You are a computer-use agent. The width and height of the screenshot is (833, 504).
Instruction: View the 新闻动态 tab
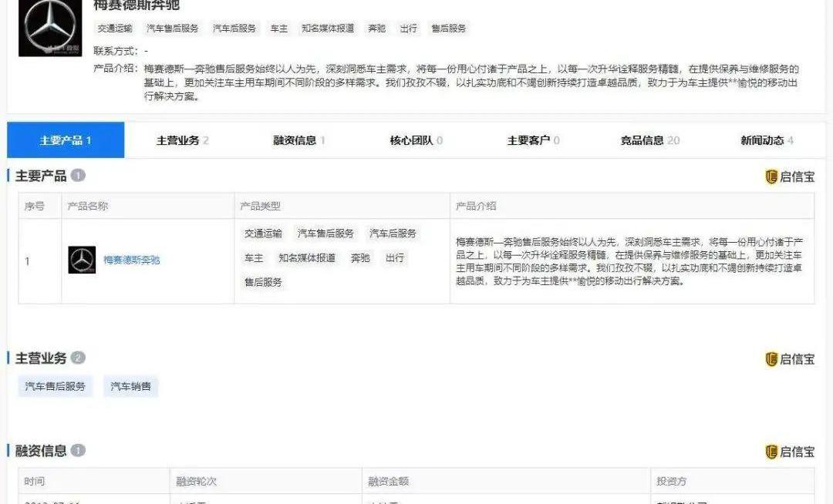tap(767, 140)
